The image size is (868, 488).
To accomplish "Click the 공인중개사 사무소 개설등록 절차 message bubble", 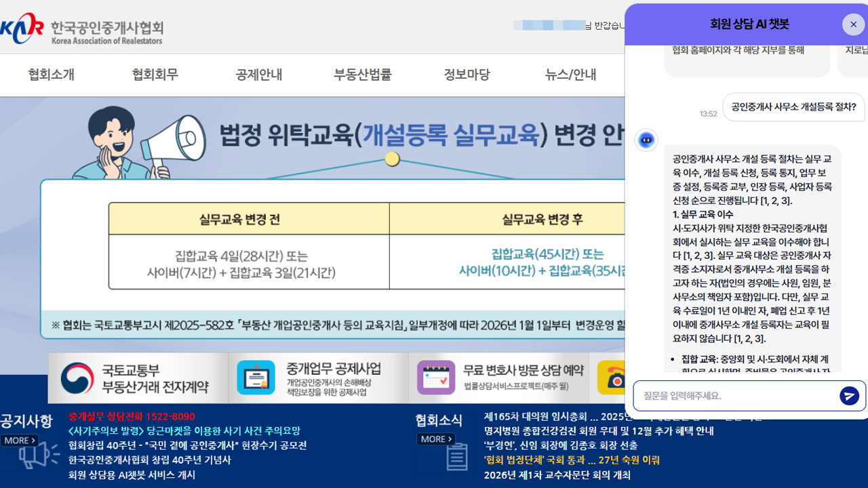I will click(793, 107).
